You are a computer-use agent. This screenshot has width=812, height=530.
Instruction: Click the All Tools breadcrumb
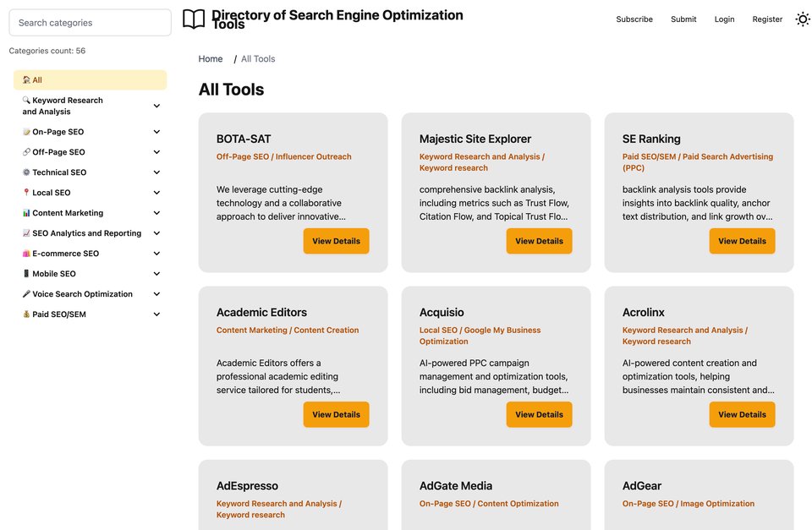pyautogui.click(x=258, y=59)
